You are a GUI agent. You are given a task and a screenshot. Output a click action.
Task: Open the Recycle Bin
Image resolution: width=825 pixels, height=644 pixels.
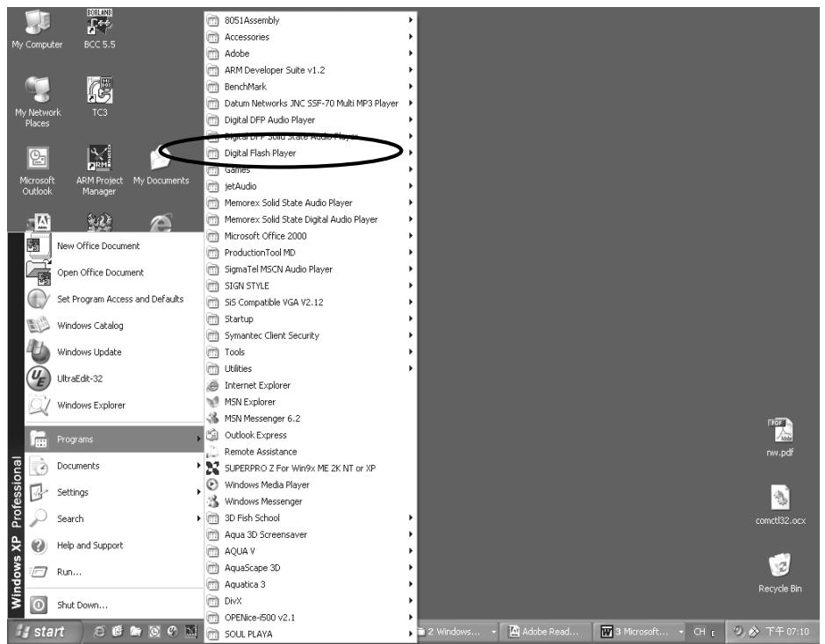coord(779,573)
